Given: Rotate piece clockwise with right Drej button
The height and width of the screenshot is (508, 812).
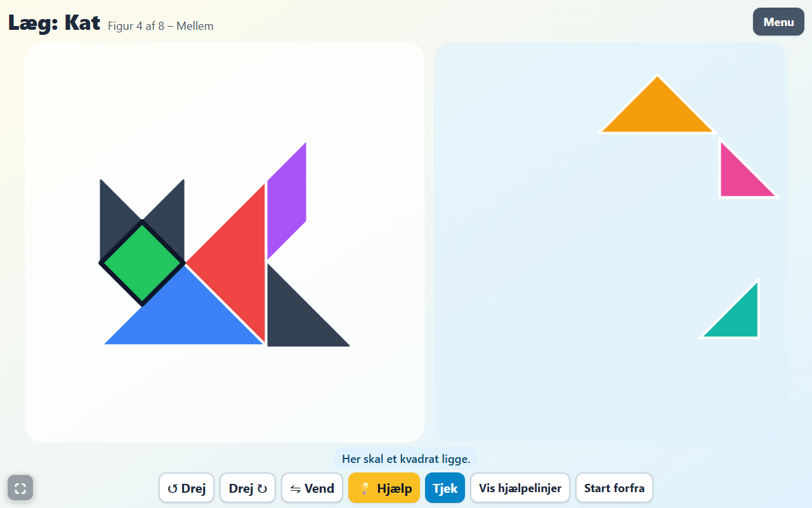Looking at the screenshot, I should [x=247, y=488].
